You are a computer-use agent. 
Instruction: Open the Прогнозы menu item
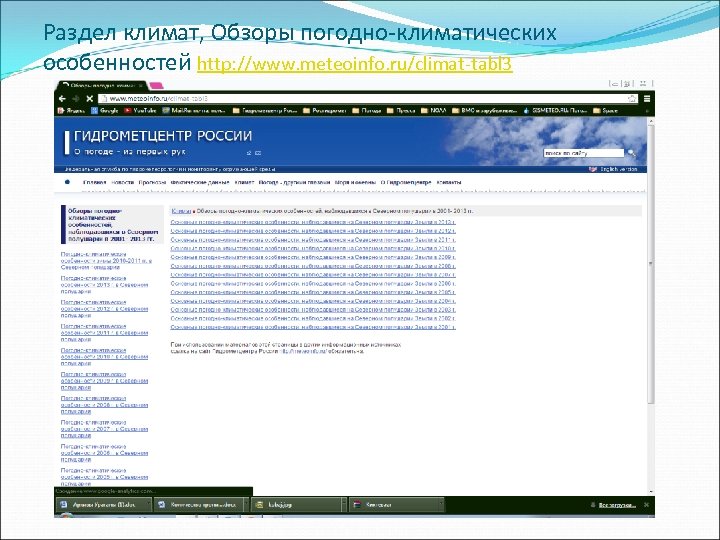point(152,182)
